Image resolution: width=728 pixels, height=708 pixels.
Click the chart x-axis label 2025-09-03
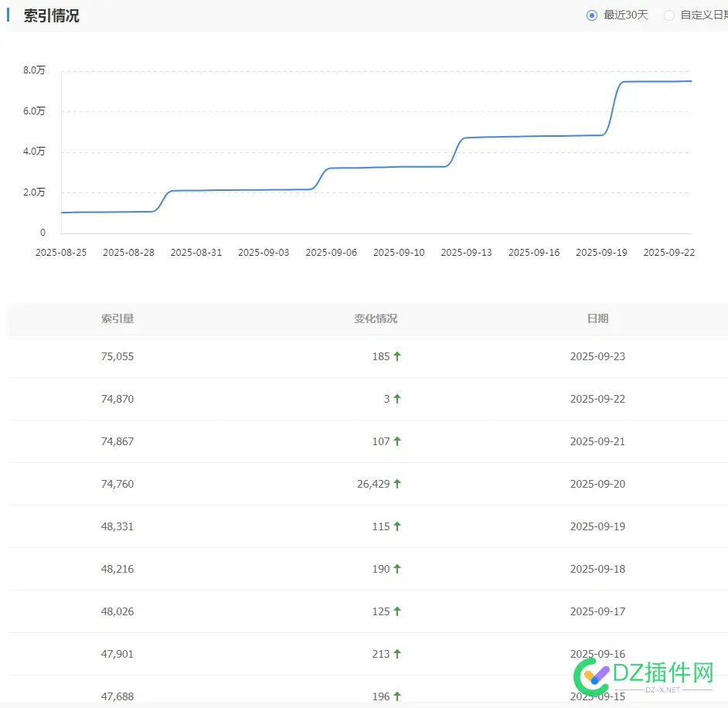pyautogui.click(x=264, y=253)
